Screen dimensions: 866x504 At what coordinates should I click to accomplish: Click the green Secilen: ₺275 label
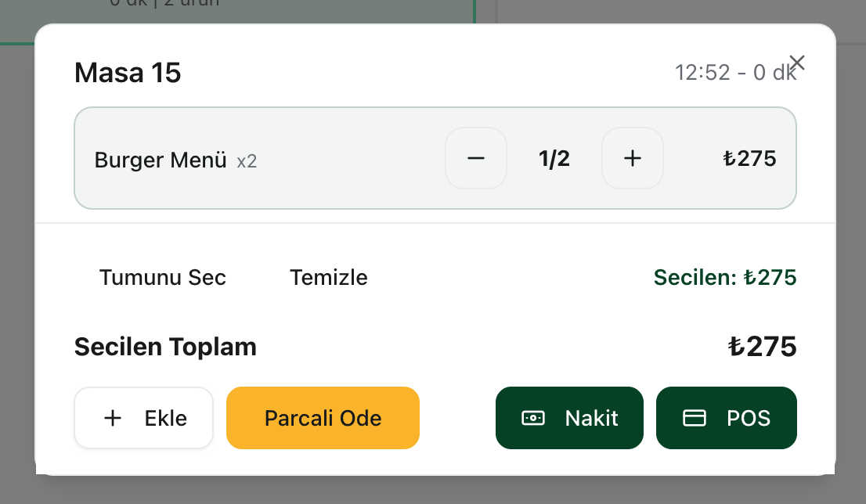(x=724, y=277)
